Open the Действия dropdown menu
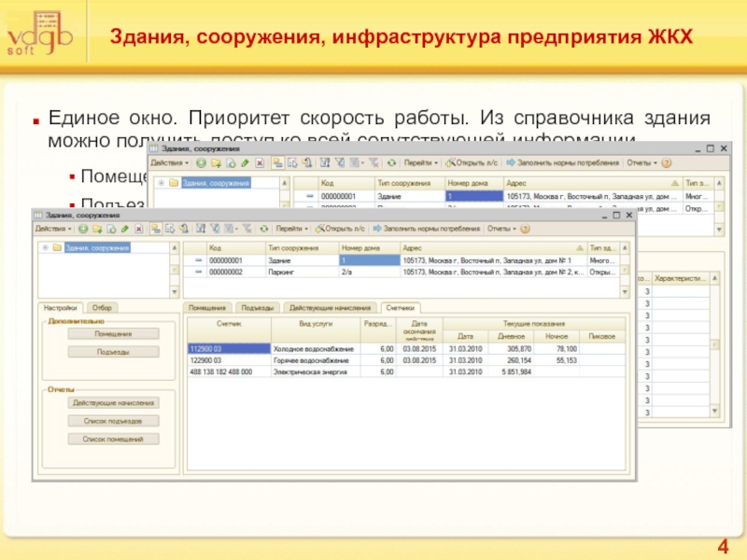 [52, 229]
